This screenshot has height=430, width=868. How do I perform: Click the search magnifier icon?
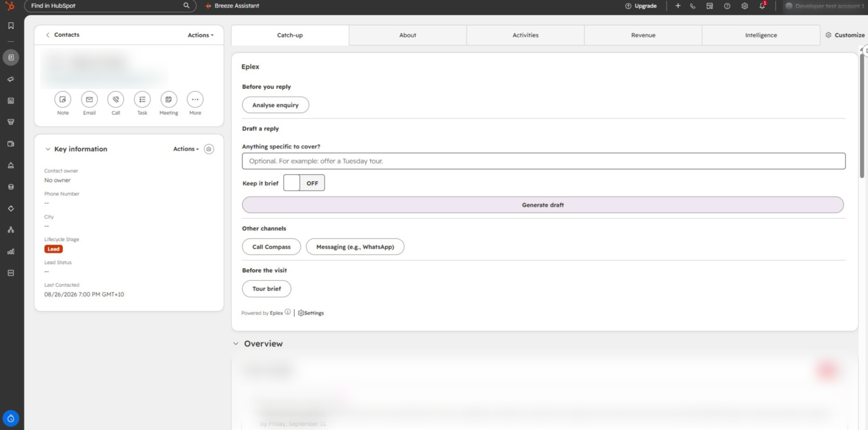(186, 5)
